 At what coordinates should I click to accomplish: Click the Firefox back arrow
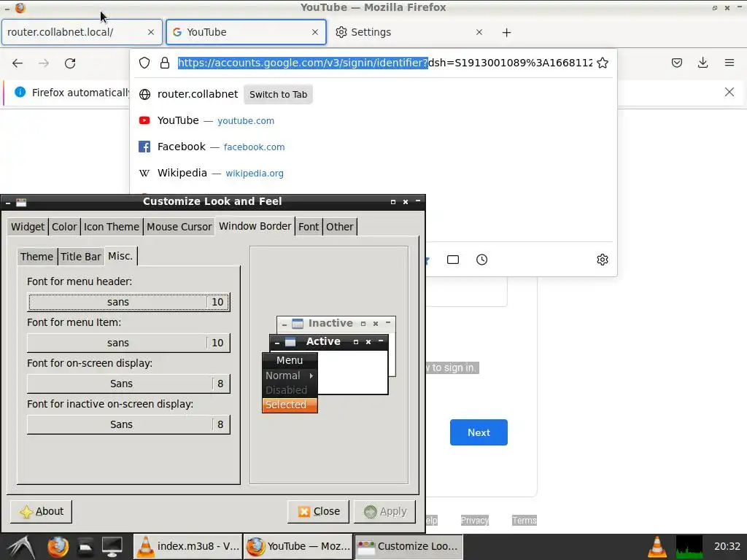click(18, 63)
